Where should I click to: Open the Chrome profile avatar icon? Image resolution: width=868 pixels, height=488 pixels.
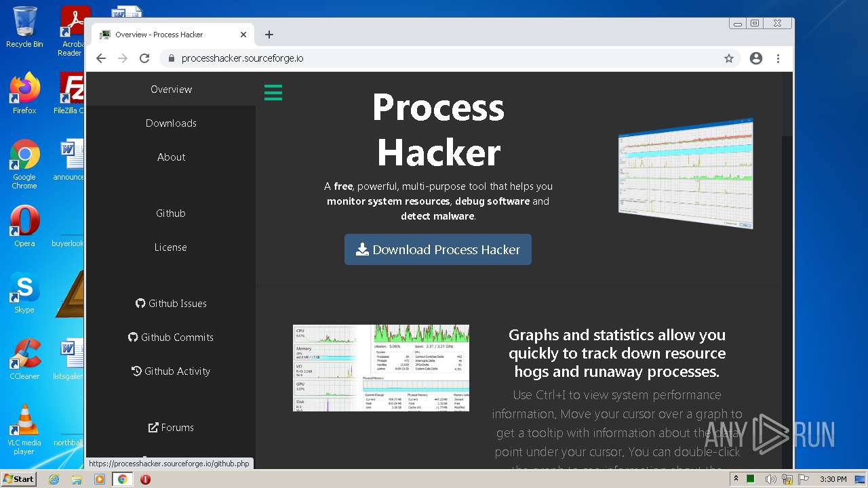[x=756, y=58]
